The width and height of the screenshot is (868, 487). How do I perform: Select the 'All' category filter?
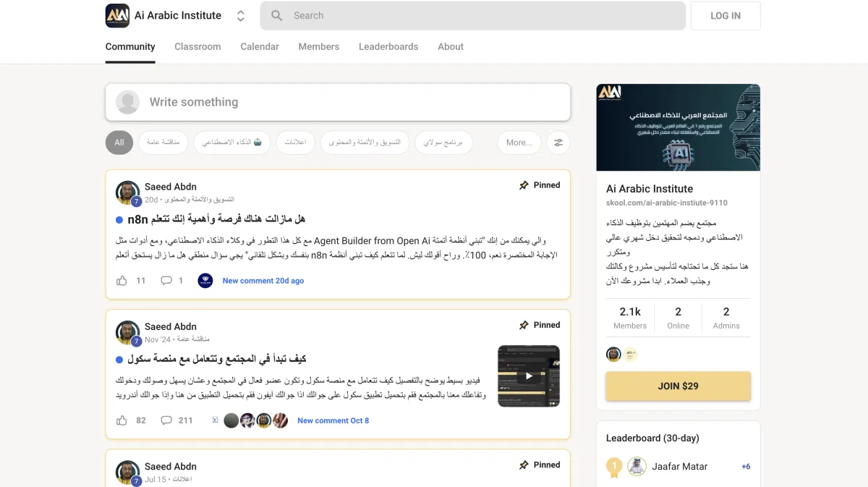[x=119, y=143]
